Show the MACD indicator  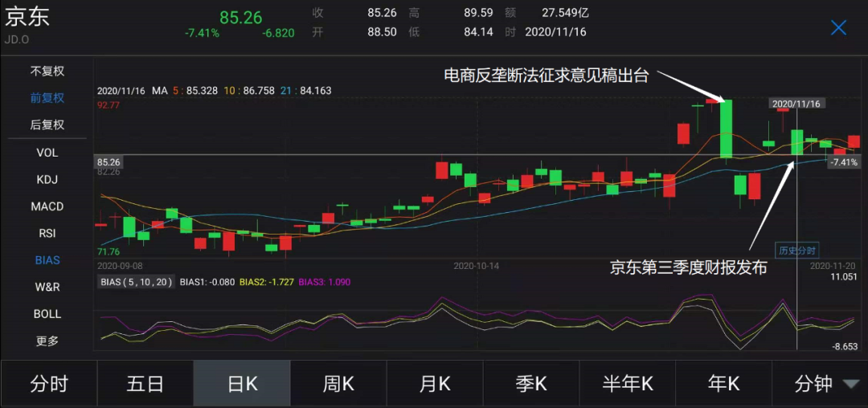tap(47, 206)
